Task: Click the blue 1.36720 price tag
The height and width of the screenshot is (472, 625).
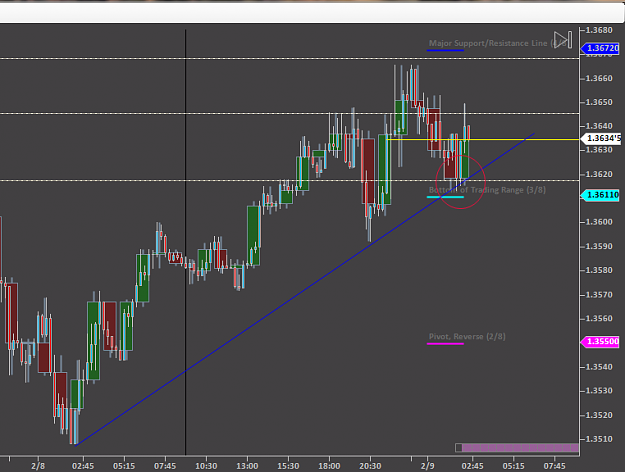Action: click(601, 48)
